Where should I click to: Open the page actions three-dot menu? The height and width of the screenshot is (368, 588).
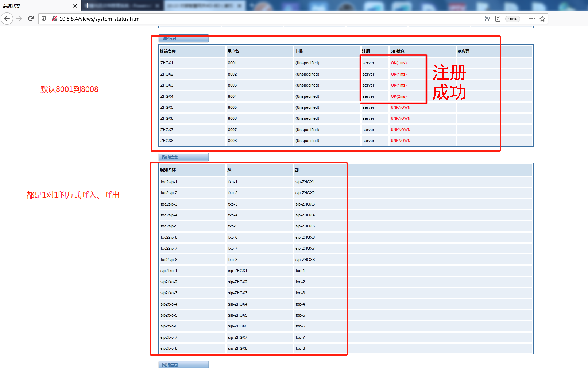coord(532,19)
